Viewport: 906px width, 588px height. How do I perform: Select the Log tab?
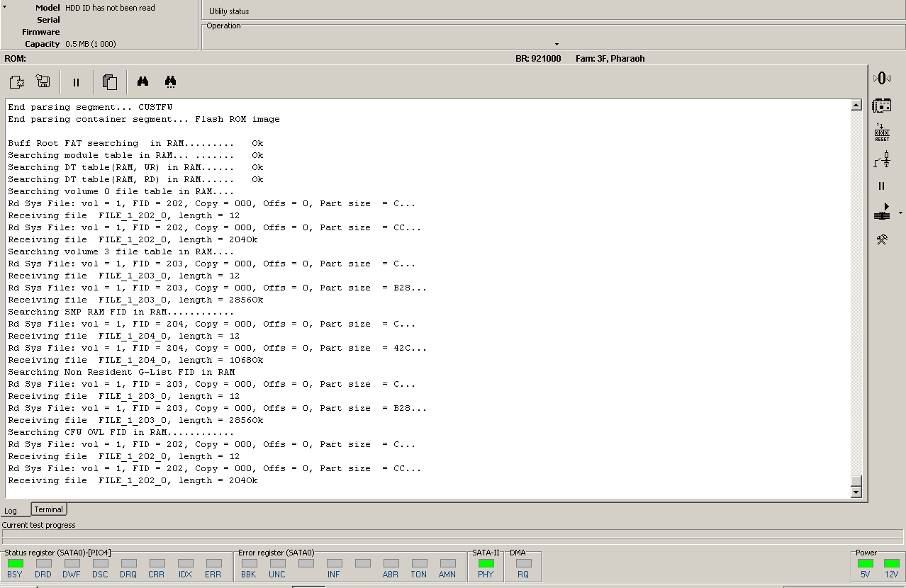pyautogui.click(x=11, y=511)
